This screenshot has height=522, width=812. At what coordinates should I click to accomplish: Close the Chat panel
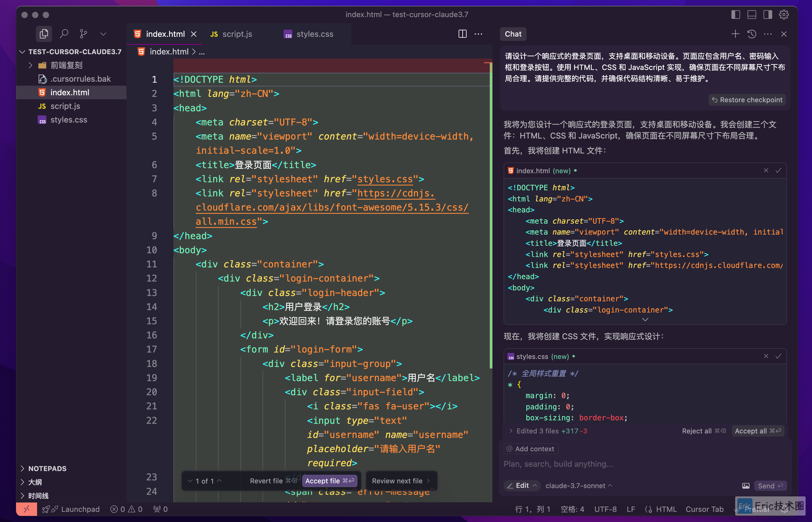[x=784, y=34]
